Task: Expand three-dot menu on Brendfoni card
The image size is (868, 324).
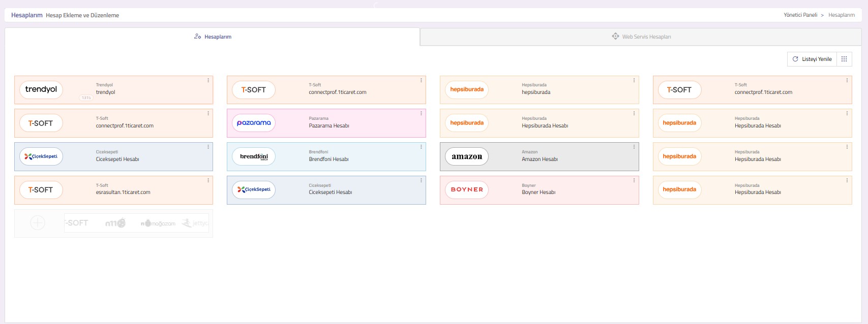Action: tap(421, 147)
